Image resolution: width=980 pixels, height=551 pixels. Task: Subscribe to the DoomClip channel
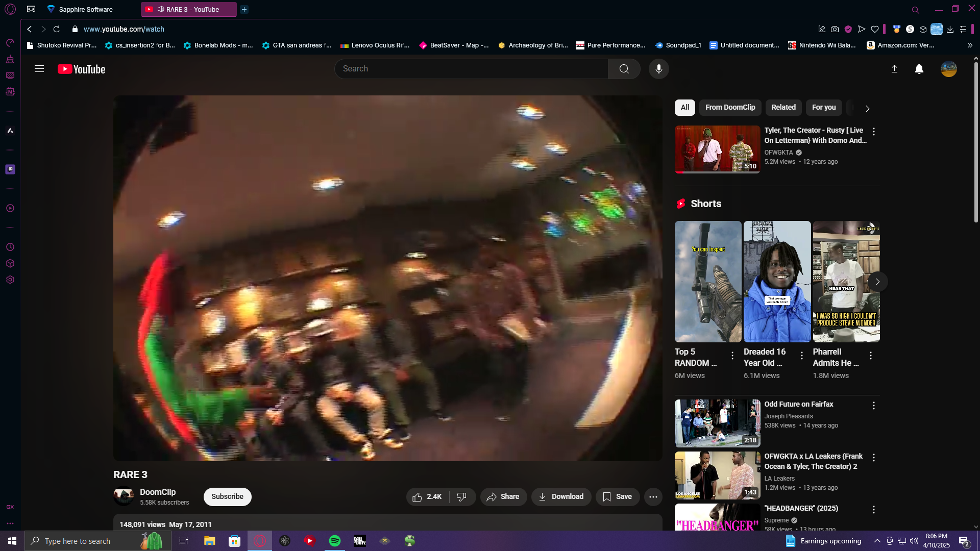(227, 497)
